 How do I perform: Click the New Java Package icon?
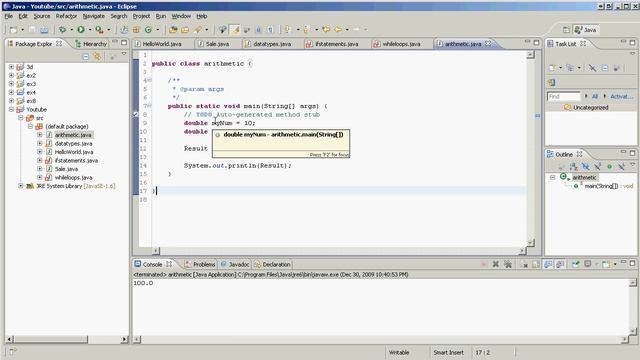[x=136, y=29]
